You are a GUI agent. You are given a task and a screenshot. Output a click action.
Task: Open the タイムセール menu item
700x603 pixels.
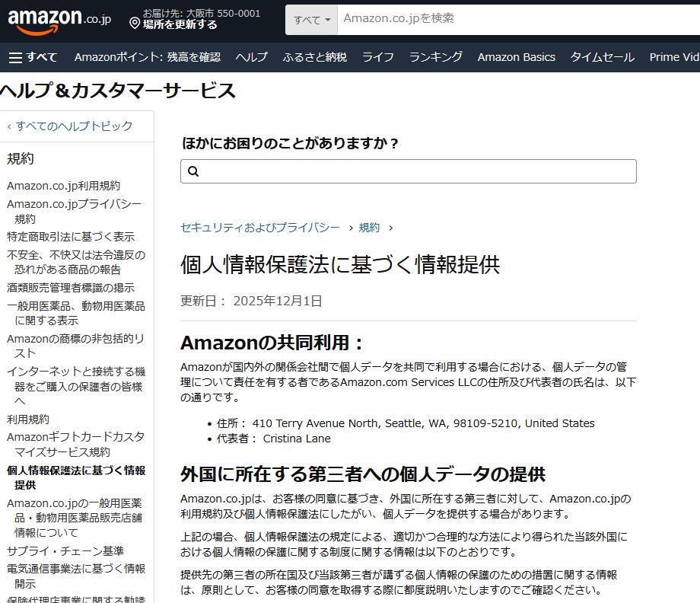601,57
